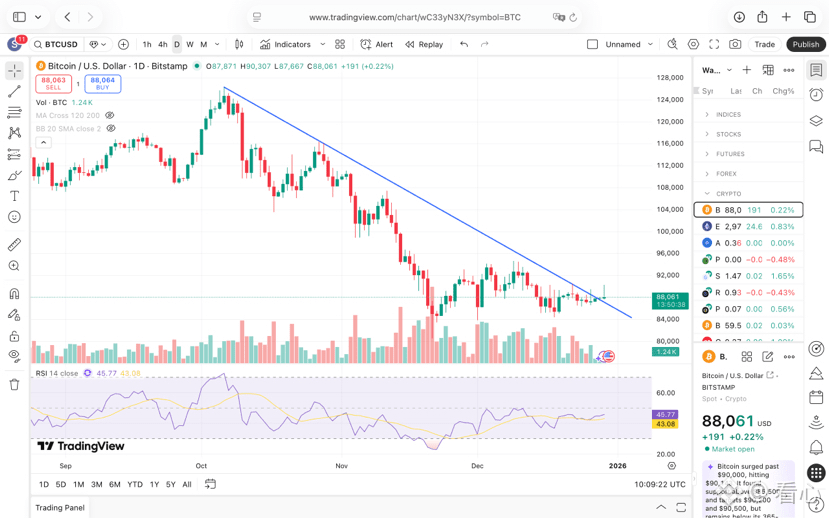Toggle visibility of BB 20 SMA indicator
Screen dimensions: 829x518
point(110,128)
